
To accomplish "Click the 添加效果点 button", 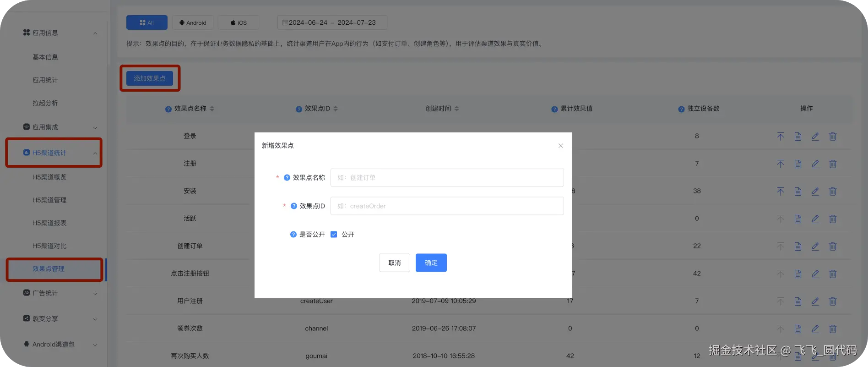I will (150, 78).
